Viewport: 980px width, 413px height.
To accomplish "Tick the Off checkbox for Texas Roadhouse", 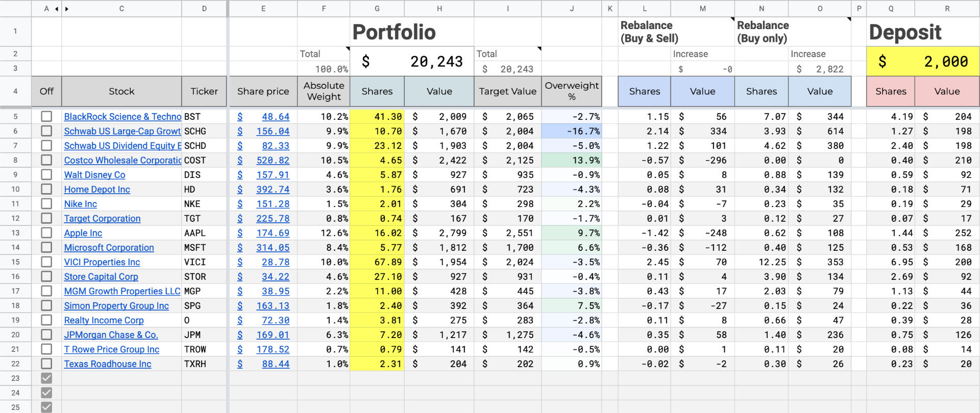I will 46,364.
